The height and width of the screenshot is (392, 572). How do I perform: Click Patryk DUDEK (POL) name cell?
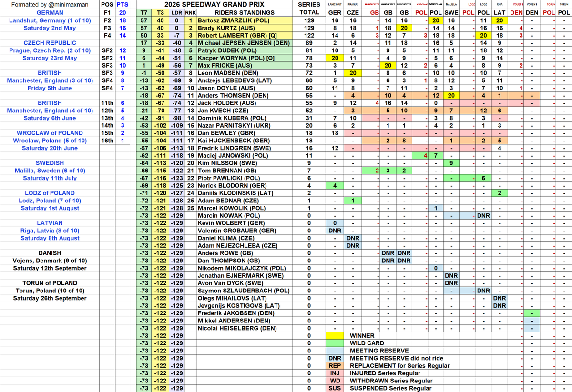[x=244, y=50]
